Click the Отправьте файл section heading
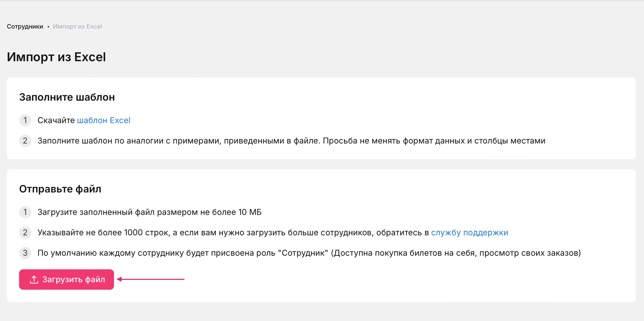 pos(60,189)
